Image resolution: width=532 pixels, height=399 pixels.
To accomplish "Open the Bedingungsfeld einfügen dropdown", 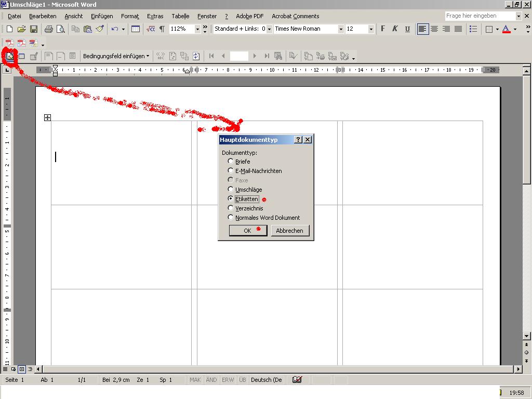I will click(116, 56).
